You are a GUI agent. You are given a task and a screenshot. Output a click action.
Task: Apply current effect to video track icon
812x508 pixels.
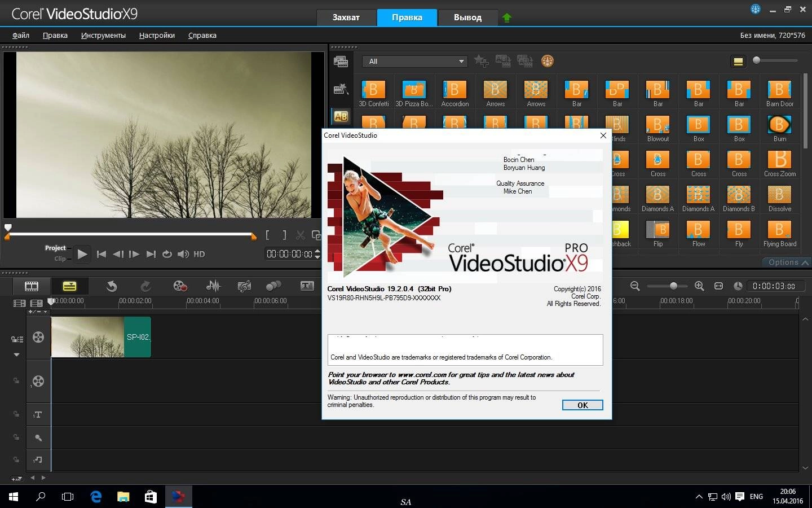503,61
